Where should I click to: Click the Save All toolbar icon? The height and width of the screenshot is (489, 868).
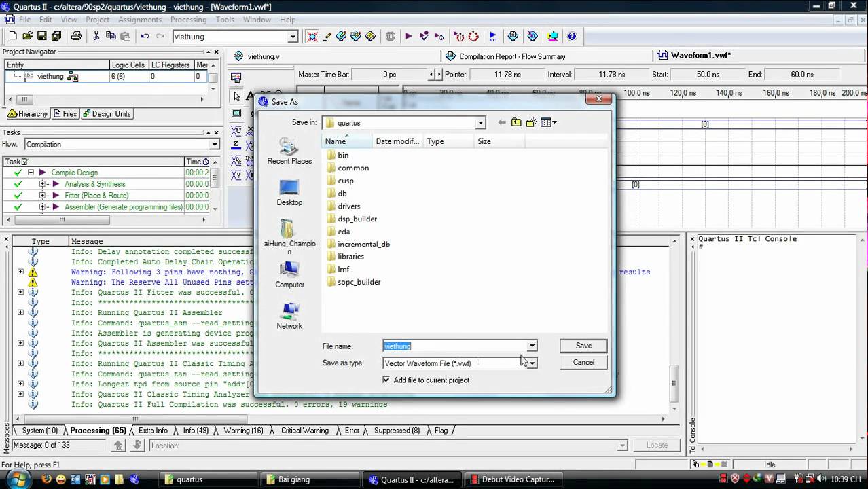(56, 36)
